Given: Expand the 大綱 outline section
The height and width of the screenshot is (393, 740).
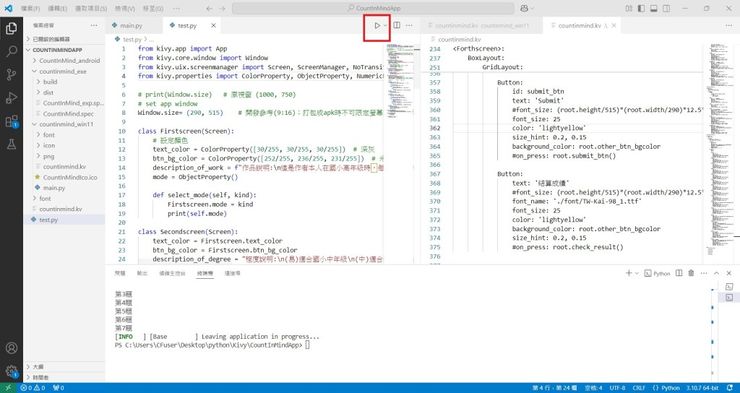Looking at the screenshot, I should [64, 367].
